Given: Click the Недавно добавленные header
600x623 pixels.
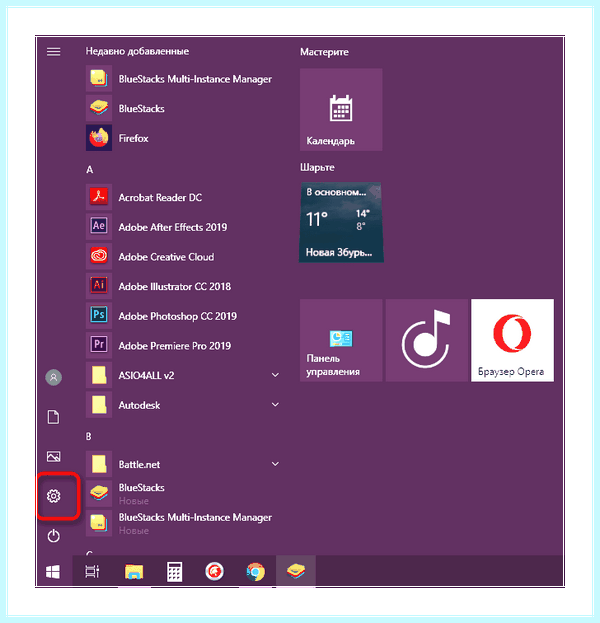Looking at the screenshot, I should click(x=137, y=51).
